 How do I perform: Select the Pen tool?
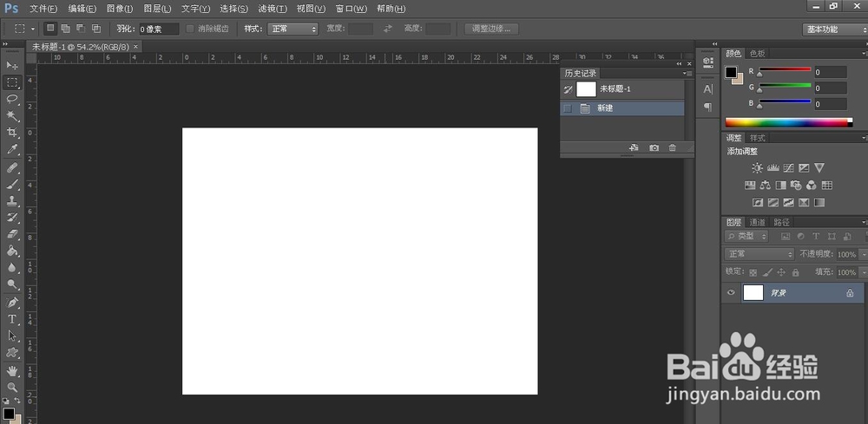[11, 303]
